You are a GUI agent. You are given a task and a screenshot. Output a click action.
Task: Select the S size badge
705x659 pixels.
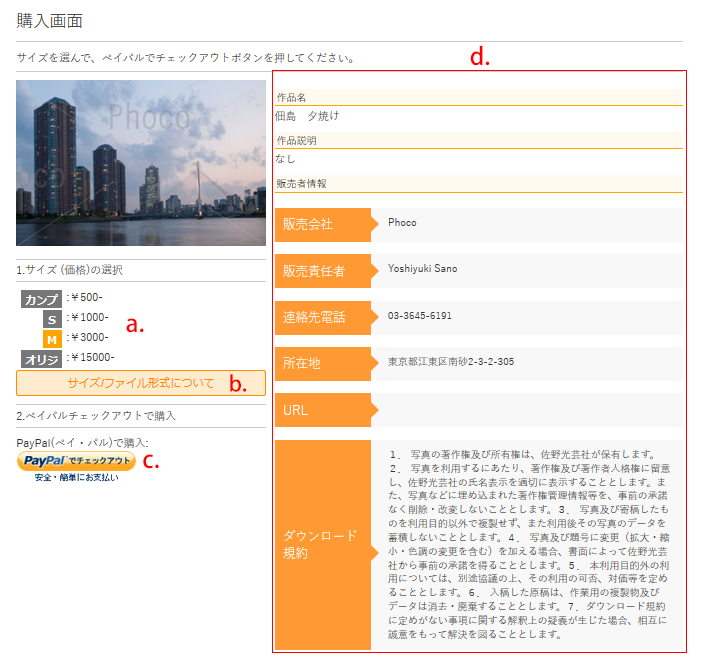(x=51, y=318)
